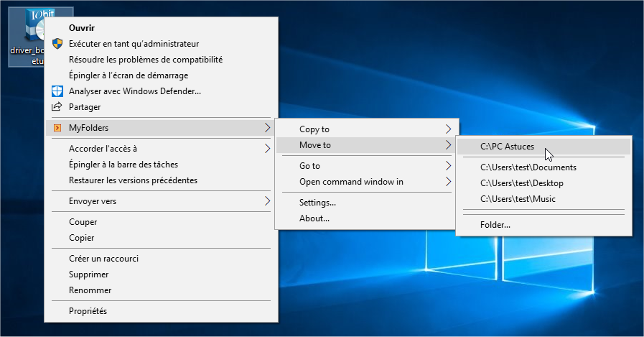Click the Windows Defender shield icon
Screen dimensions: 644x337
pyautogui.click(x=57, y=91)
